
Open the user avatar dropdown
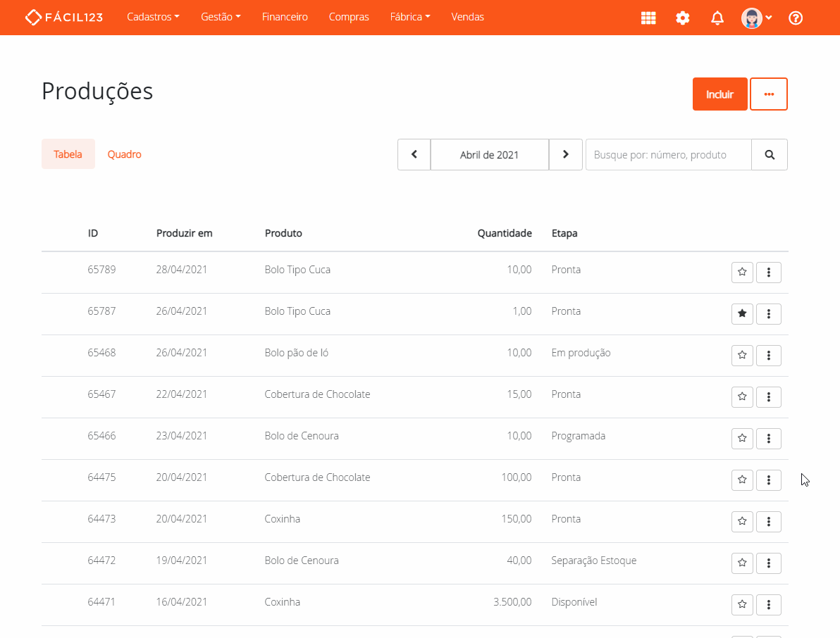(756, 18)
